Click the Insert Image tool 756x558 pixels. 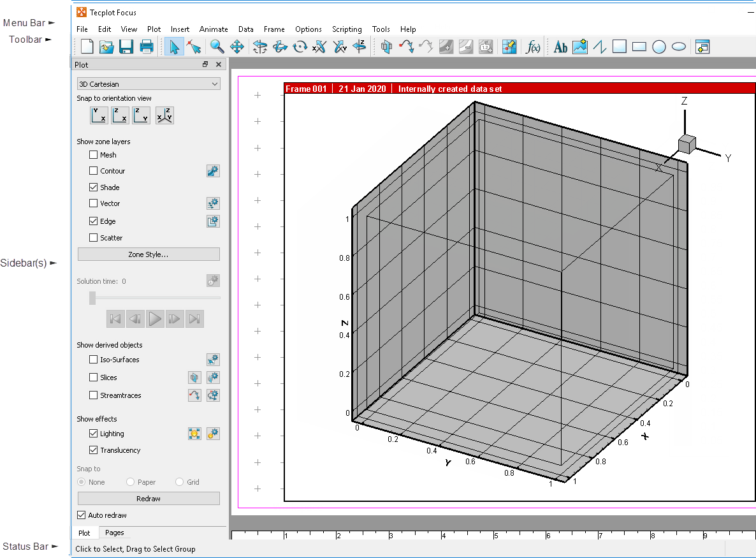pyautogui.click(x=580, y=47)
